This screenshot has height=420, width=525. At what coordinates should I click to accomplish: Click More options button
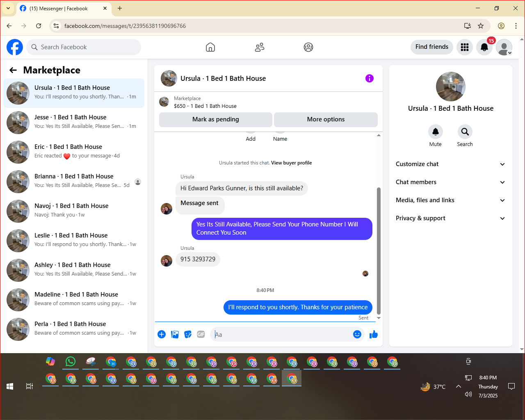[326, 119]
